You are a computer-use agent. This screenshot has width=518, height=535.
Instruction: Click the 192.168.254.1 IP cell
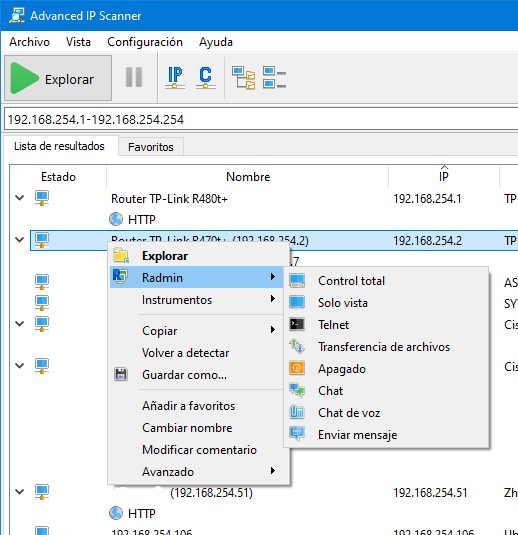click(x=427, y=199)
